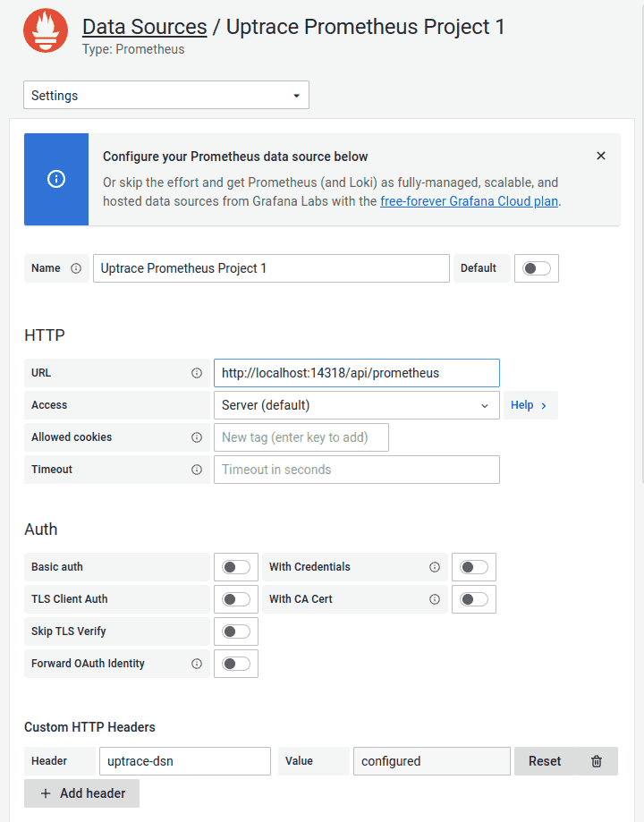
Task: Click the Allowed cookies info icon
Action: click(197, 437)
